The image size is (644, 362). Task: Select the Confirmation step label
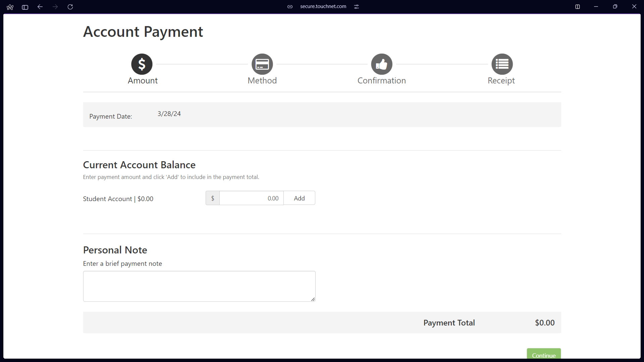point(381,81)
